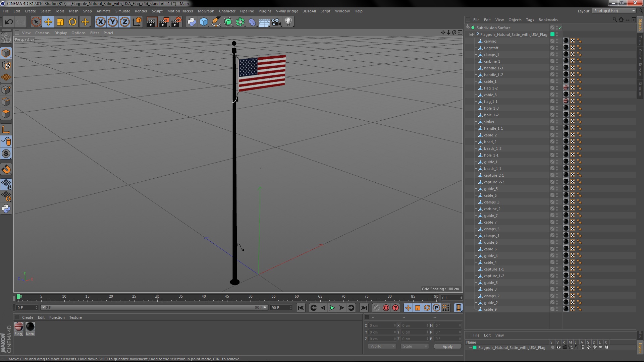Open the Content Browser side tab
This screenshot has height=362, width=644.
pos(640,62)
